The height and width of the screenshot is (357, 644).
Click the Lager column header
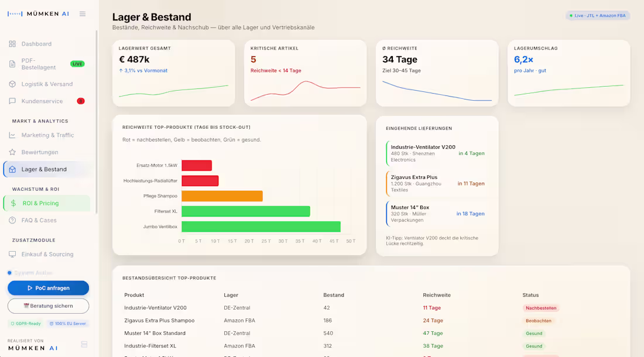click(x=231, y=295)
